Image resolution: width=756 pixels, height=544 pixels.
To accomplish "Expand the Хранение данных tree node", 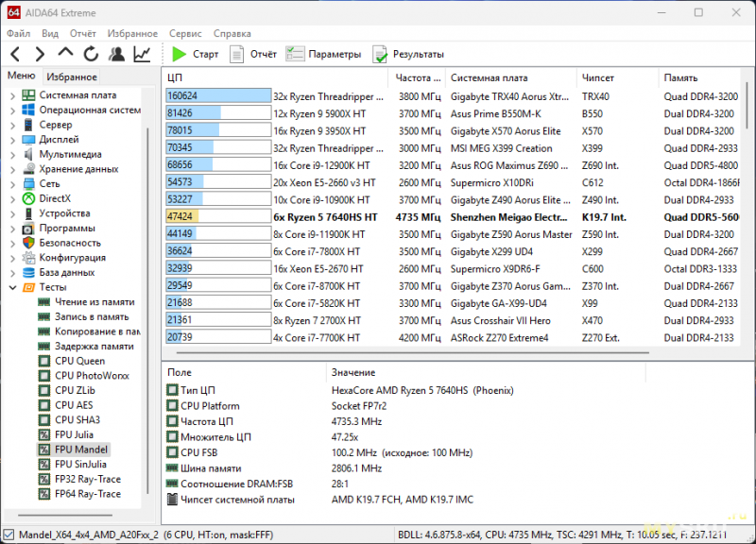I will [x=12, y=169].
